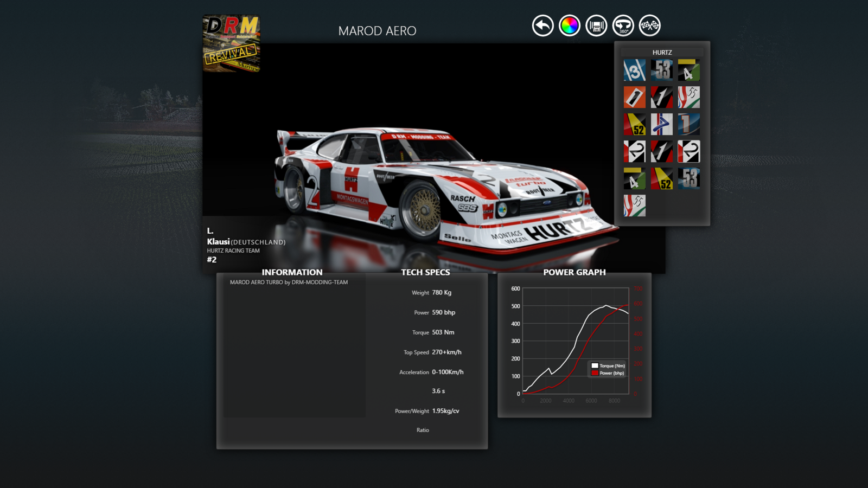The image size is (868, 488).
Task: Activate the 360° rotate view icon
Action: [623, 25]
